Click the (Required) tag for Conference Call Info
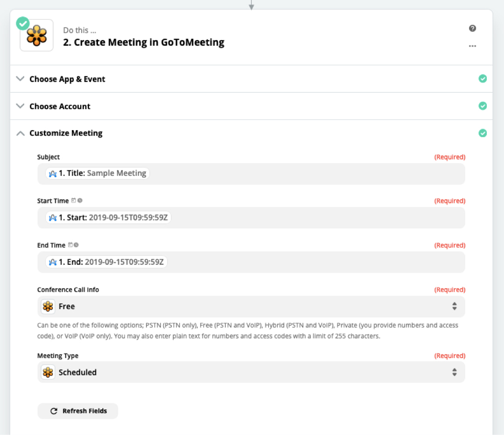 tap(450, 290)
